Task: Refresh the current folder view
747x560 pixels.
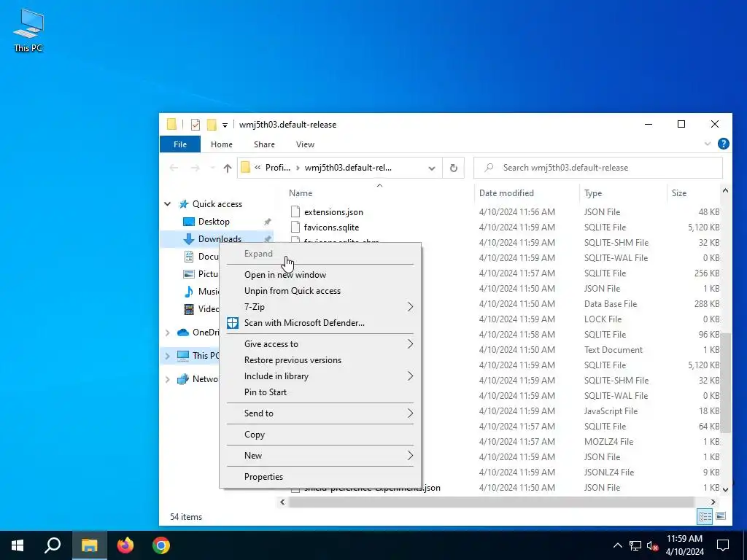Action: click(454, 168)
